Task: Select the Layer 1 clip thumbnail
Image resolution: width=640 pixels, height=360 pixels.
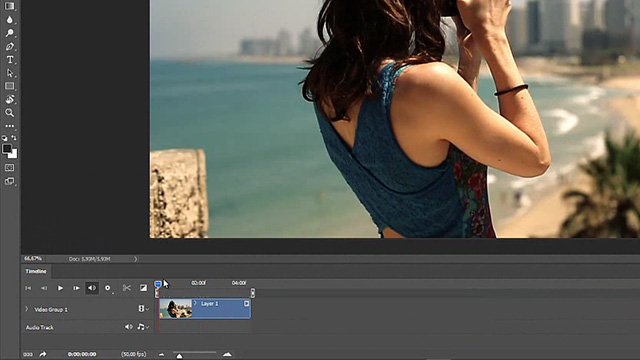Action: coord(176,309)
